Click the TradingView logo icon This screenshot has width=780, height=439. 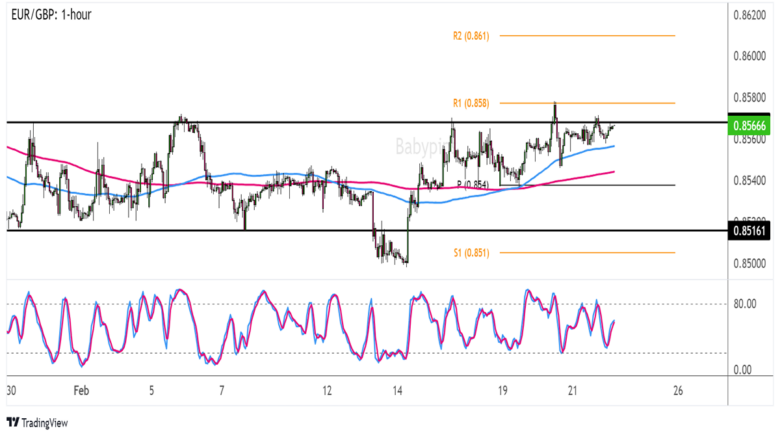(x=13, y=423)
